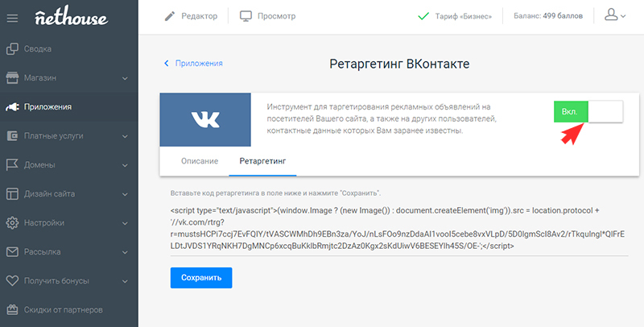Click the back chevron beside Приложения

[167, 64]
